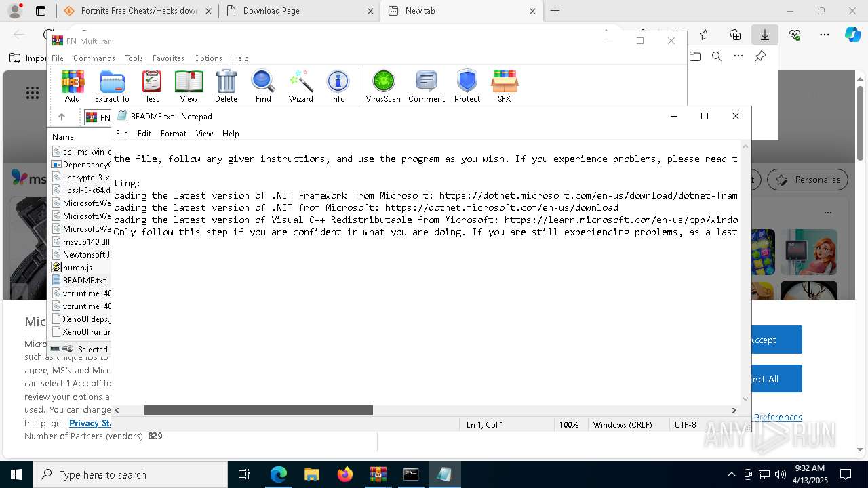
Task: Open WinRAR Commands menu
Action: pyautogui.click(x=94, y=58)
